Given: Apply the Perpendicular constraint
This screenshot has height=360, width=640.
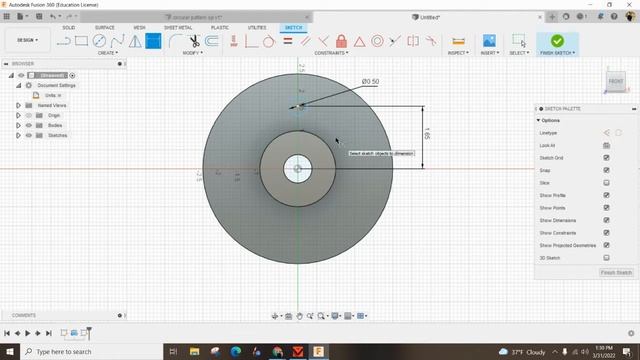Looking at the screenshot, I should (x=323, y=41).
